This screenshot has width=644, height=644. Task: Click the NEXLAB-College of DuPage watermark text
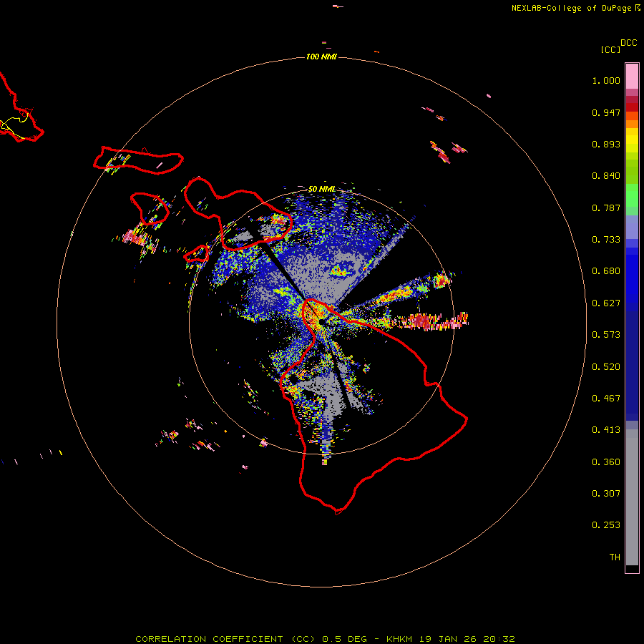pyautogui.click(x=576, y=8)
